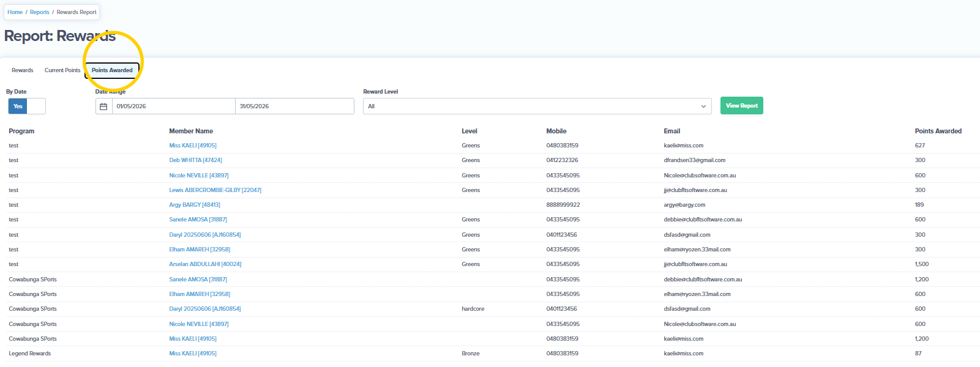980x367 pixels.
Task: Open member Lewis ABERCROMBIE-GILBY [22047]
Action: point(215,190)
